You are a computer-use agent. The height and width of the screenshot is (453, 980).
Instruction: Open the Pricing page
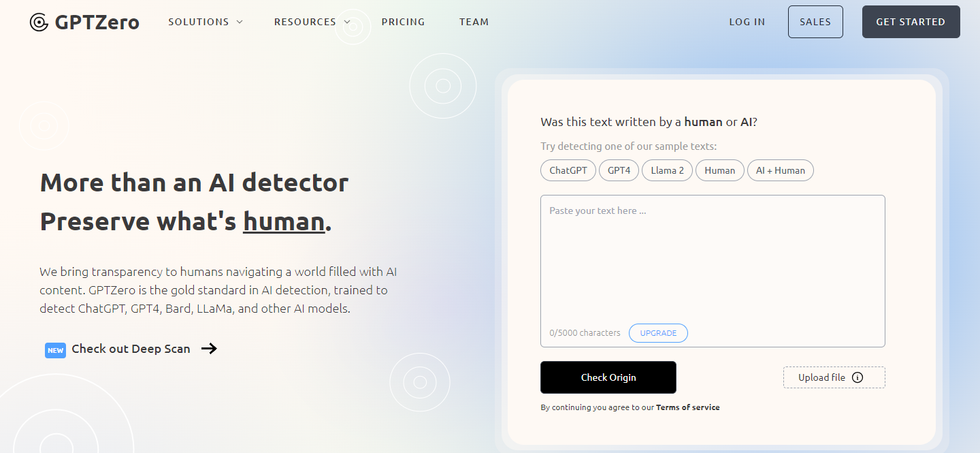[x=403, y=22]
